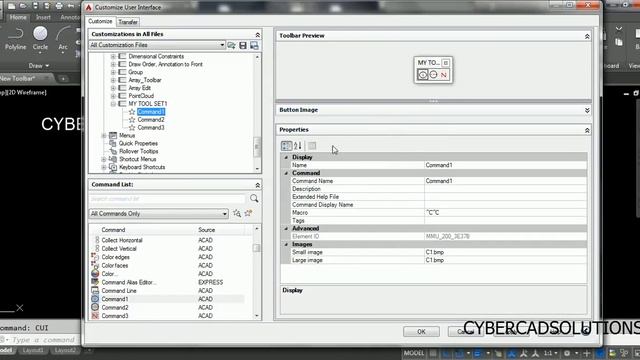Expand the Button Image panel

pos(587,110)
